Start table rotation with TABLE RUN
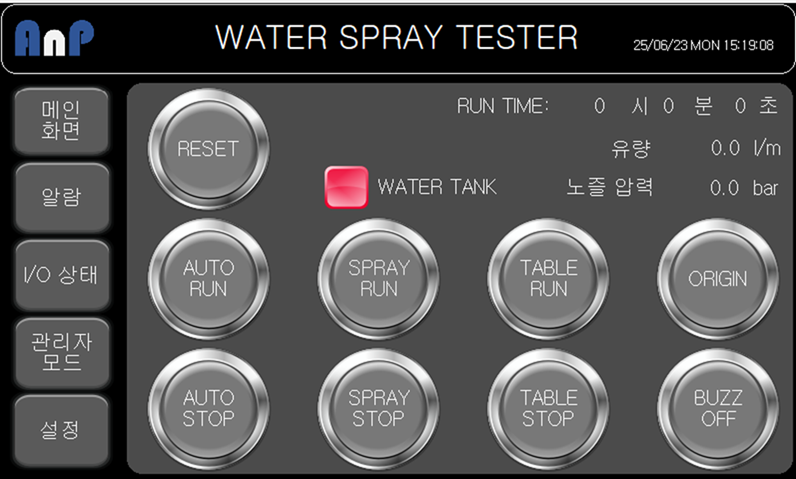This screenshot has width=796, height=479. point(548,279)
